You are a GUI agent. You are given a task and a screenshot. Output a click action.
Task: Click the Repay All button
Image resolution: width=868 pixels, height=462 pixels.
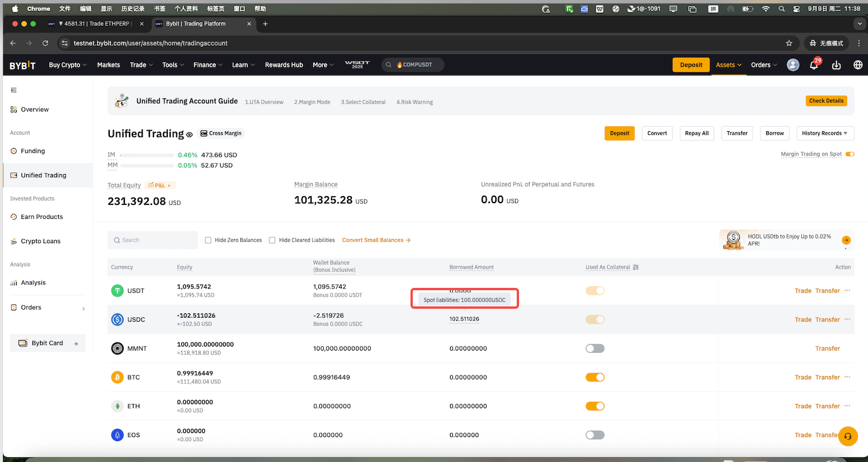697,133
